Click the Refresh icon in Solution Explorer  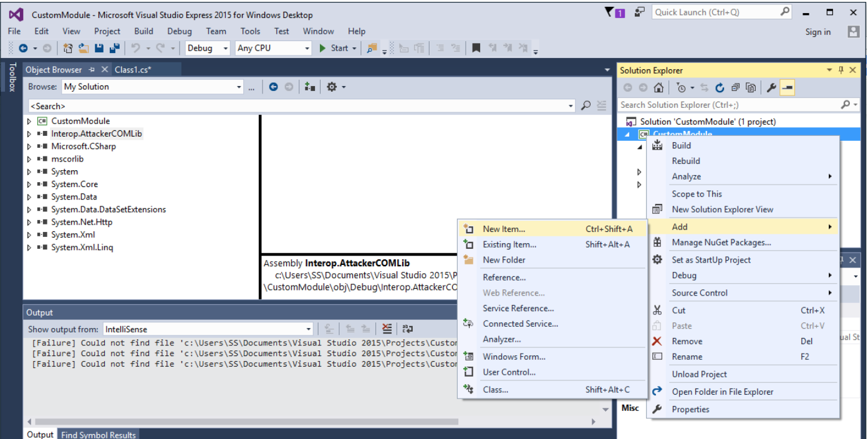pyautogui.click(x=720, y=88)
